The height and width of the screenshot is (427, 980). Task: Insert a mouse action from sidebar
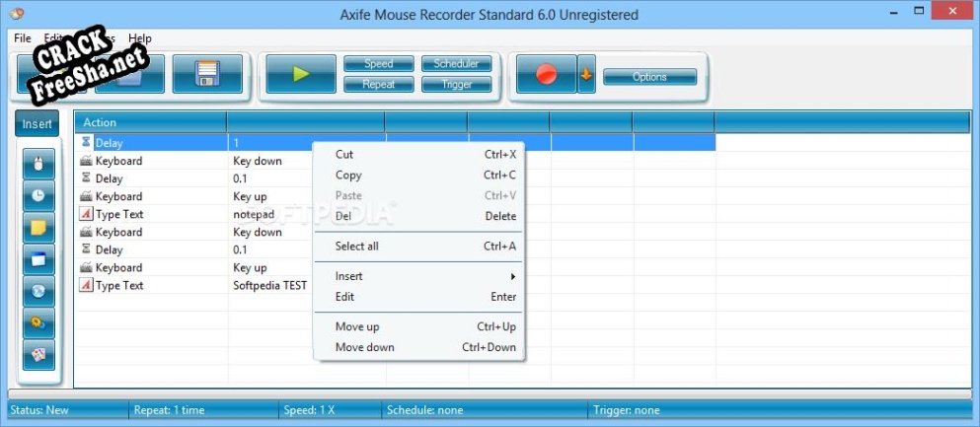coord(38,164)
